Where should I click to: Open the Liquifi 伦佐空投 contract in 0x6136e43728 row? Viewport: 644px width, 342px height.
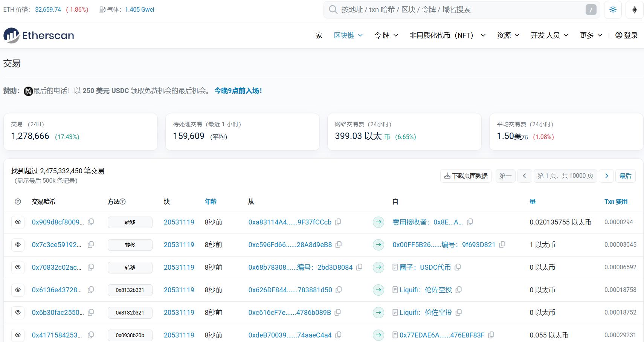point(426,290)
